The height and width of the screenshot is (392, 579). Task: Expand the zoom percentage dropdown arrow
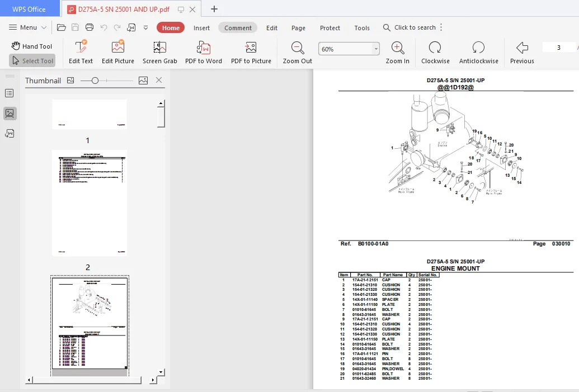[x=376, y=49]
